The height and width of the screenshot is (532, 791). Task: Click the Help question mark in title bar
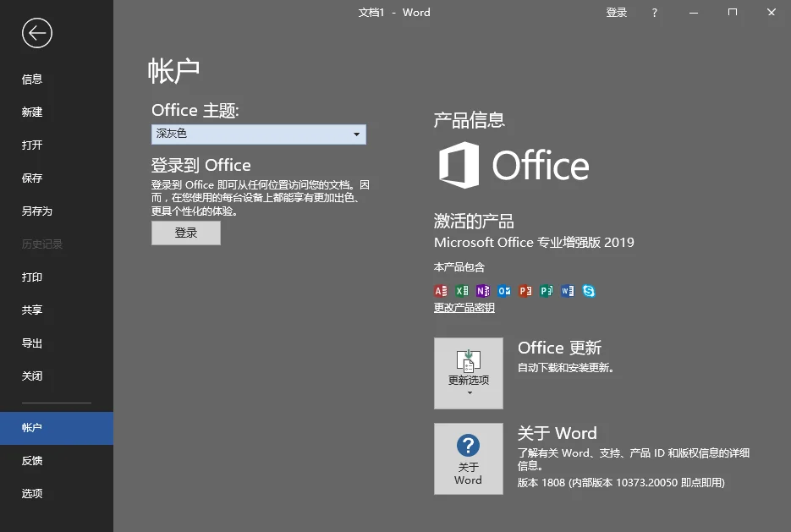click(x=654, y=12)
